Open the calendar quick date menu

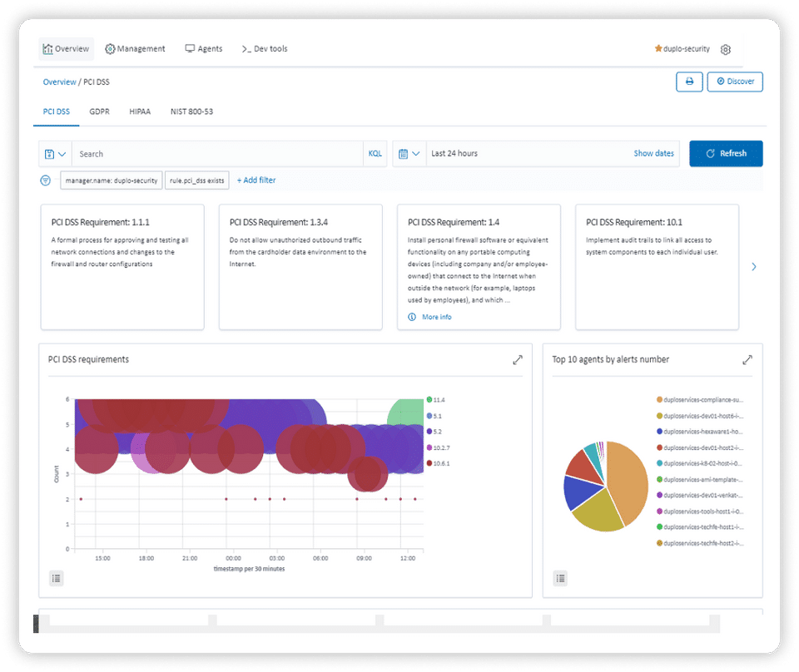click(x=409, y=154)
